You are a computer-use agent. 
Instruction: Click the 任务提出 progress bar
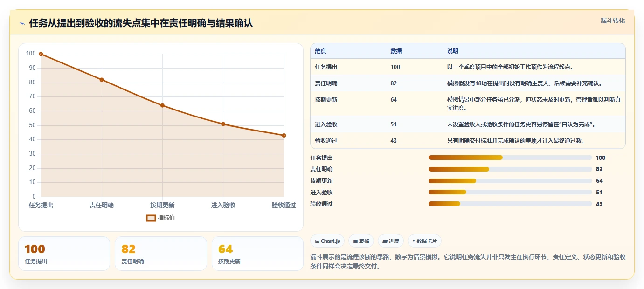pyautogui.click(x=510, y=158)
